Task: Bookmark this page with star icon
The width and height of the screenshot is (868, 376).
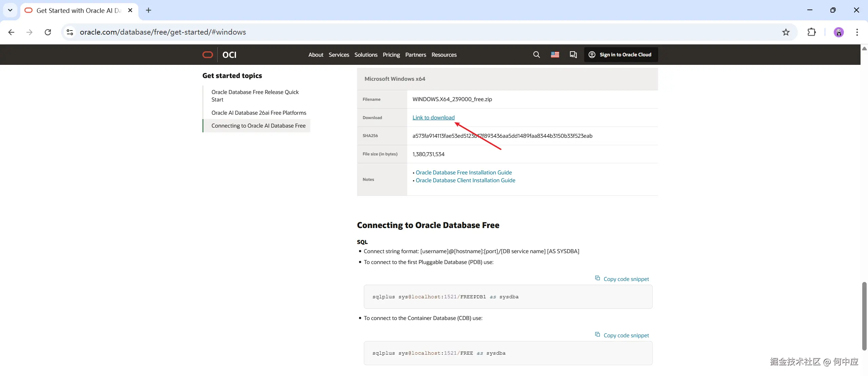Action: [786, 32]
